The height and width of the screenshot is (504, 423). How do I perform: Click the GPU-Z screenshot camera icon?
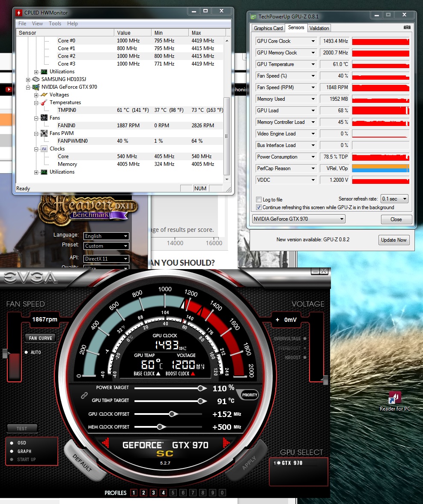point(407,27)
